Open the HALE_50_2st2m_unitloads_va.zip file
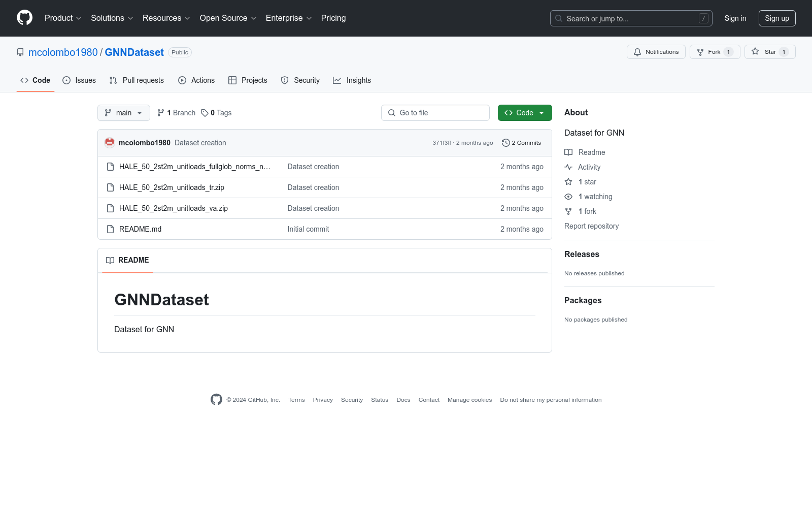812x508 pixels. point(174,208)
